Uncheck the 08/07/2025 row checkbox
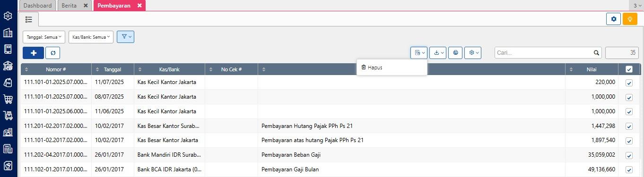This screenshot has height=177, width=644. click(x=629, y=97)
